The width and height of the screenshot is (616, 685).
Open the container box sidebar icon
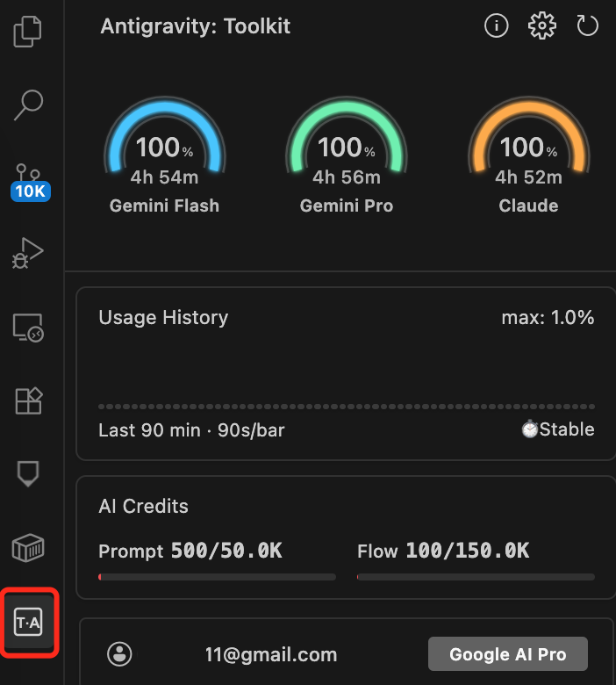pos(28,548)
